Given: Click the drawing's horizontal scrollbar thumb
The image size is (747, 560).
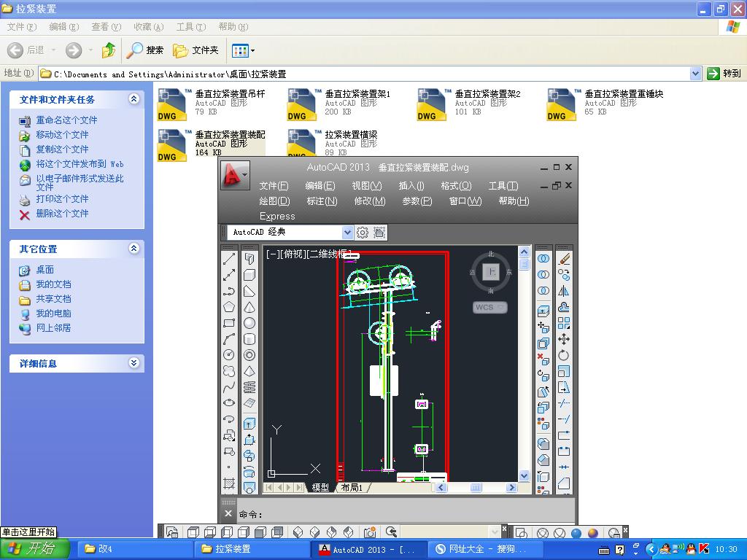Looking at the screenshot, I should (x=476, y=488).
